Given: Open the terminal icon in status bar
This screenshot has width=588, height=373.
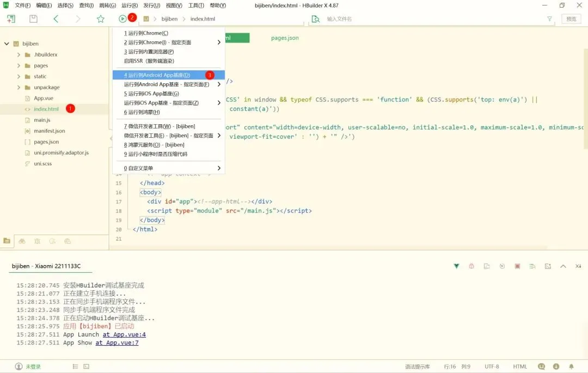Looking at the screenshot, I should [86, 366].
